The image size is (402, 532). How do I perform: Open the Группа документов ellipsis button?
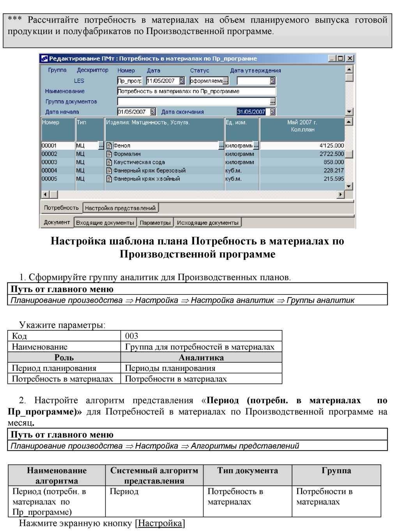273,101
